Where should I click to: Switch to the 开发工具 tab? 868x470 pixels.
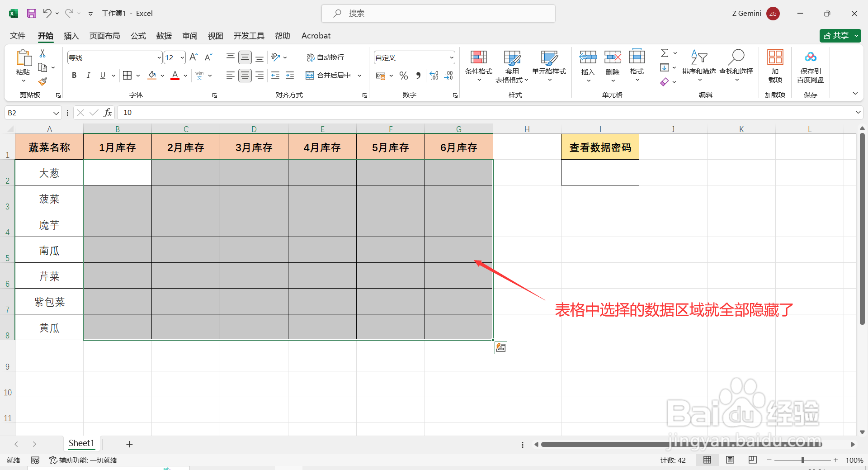pyautogui.click(x=249, y=36)
